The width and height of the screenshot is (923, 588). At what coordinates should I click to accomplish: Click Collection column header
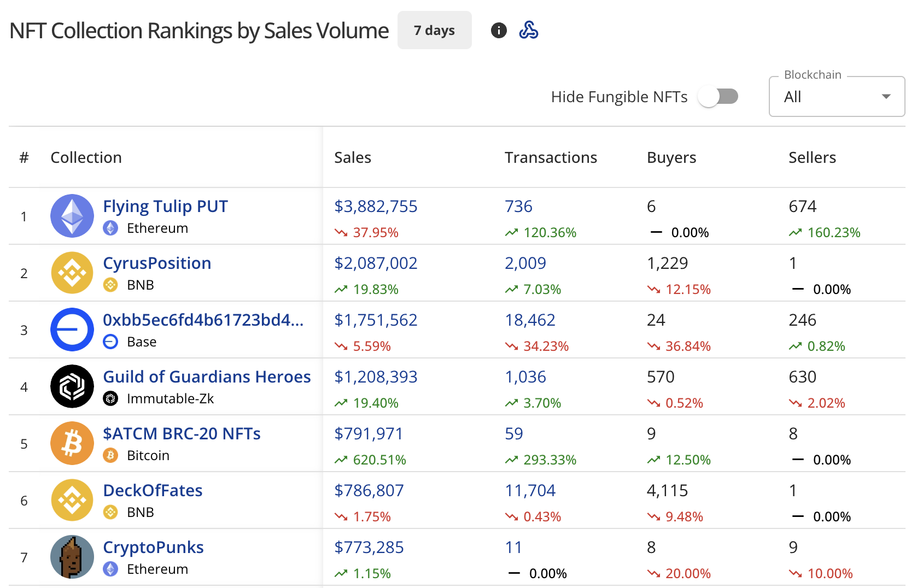tap(86, 157)
